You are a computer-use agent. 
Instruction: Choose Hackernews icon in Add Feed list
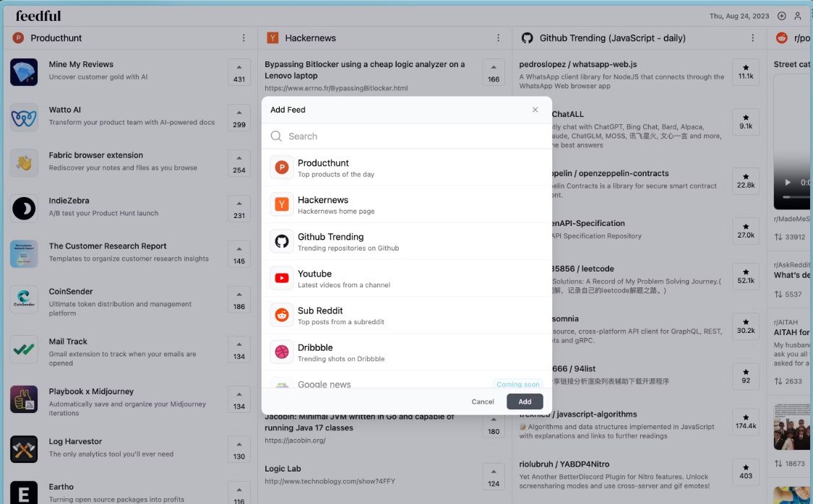[282, 204]
